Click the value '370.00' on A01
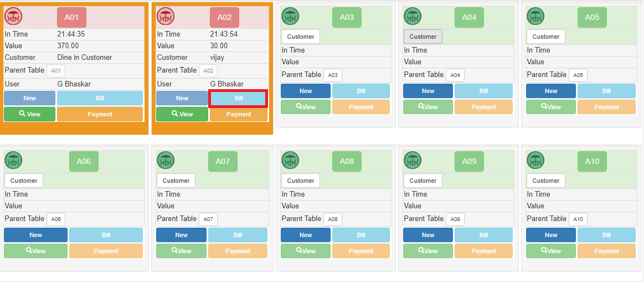644x282 pixels. click(x=68, y=45)
